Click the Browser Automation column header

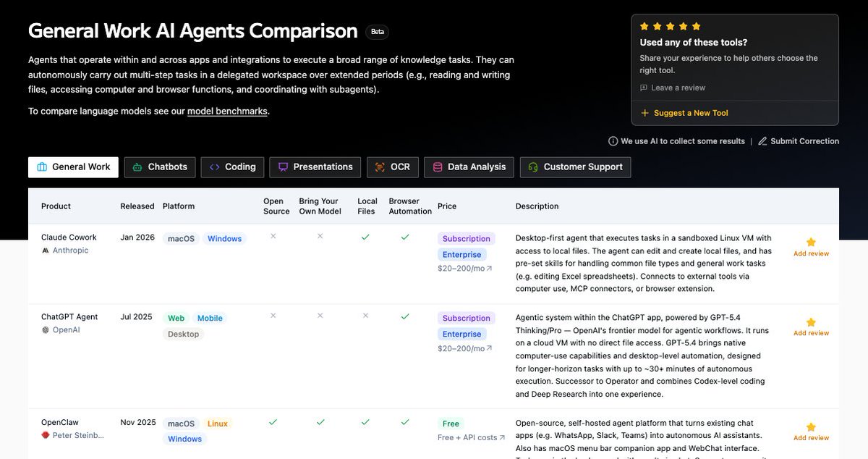[x=410, y=206]
